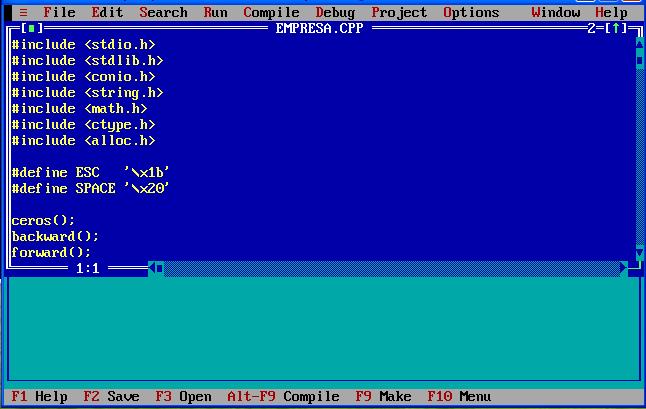Click the 'backward();' line
The height and width of the screenshot is (409, 646).
[x=55, y=236]
